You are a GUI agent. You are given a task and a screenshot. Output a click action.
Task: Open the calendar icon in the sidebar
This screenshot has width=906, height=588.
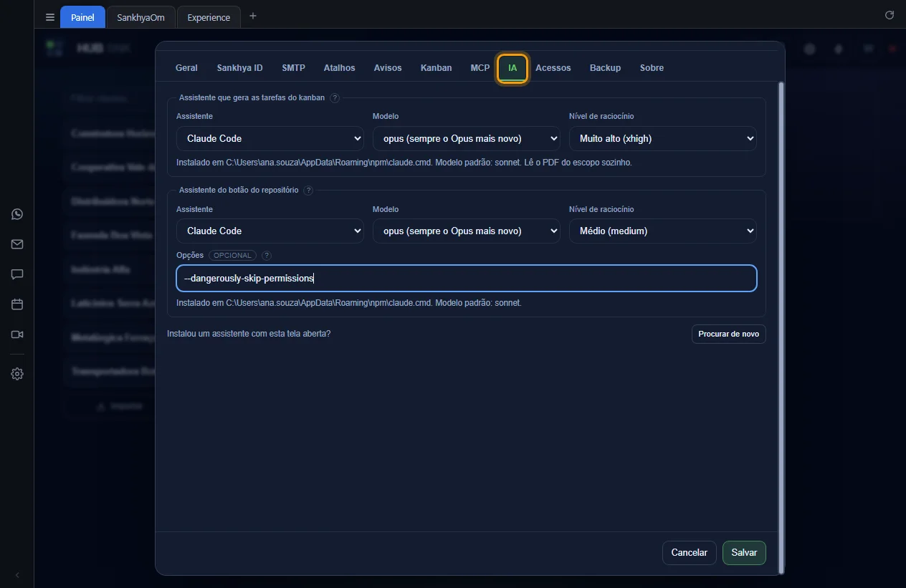click(17, 304)
